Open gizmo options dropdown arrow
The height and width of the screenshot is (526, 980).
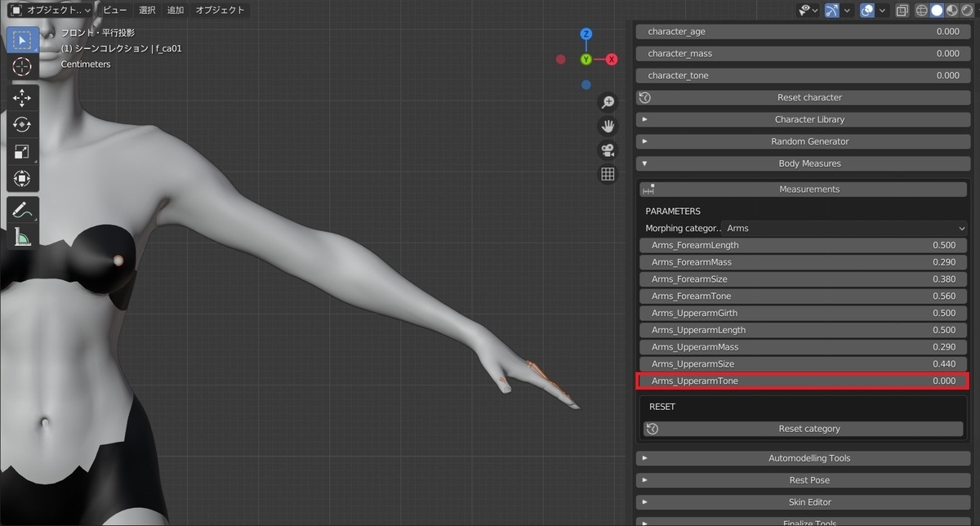click(847, 10)
